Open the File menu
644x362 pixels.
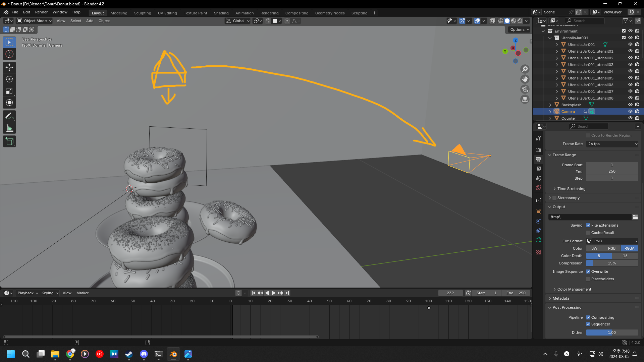[x=15, y=12]
